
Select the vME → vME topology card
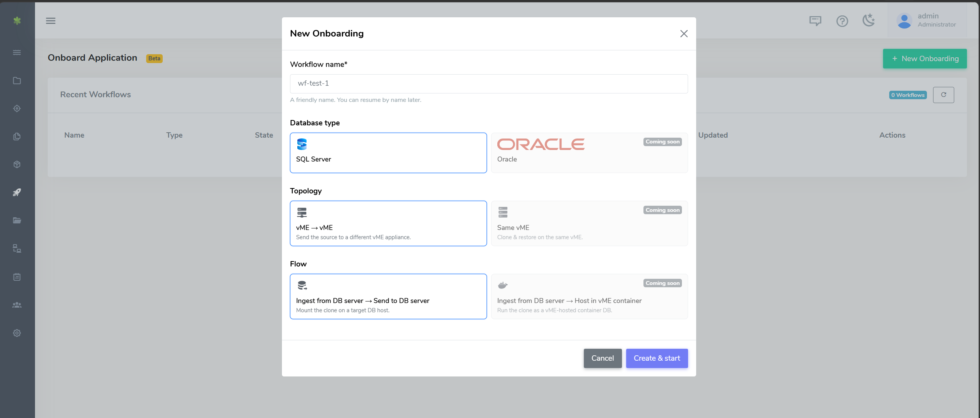pos(388,223)
